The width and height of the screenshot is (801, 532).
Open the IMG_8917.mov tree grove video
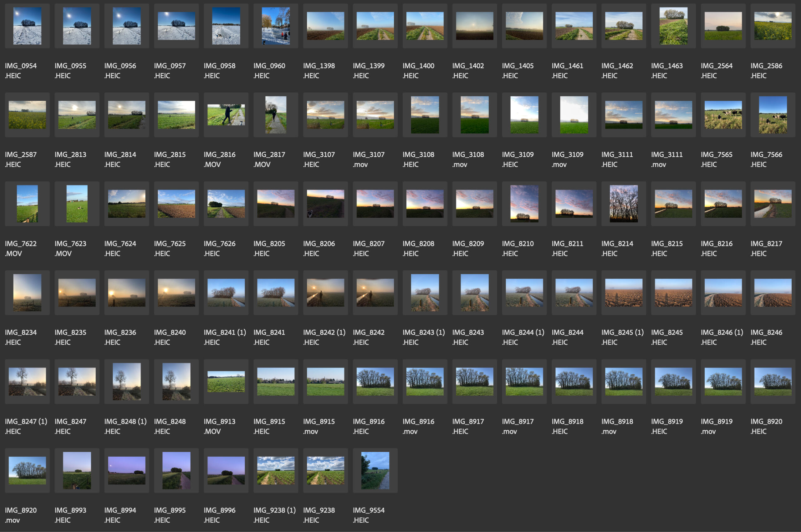[x=524, y=381]
